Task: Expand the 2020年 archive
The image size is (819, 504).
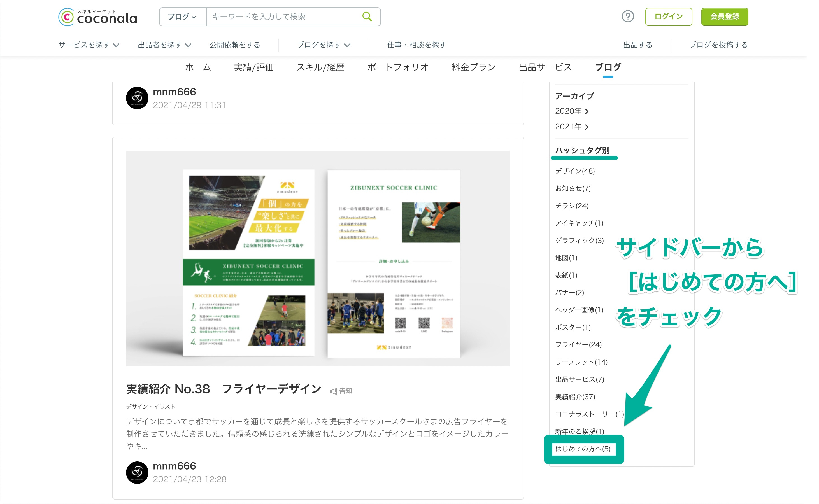Action: [572, 111]
